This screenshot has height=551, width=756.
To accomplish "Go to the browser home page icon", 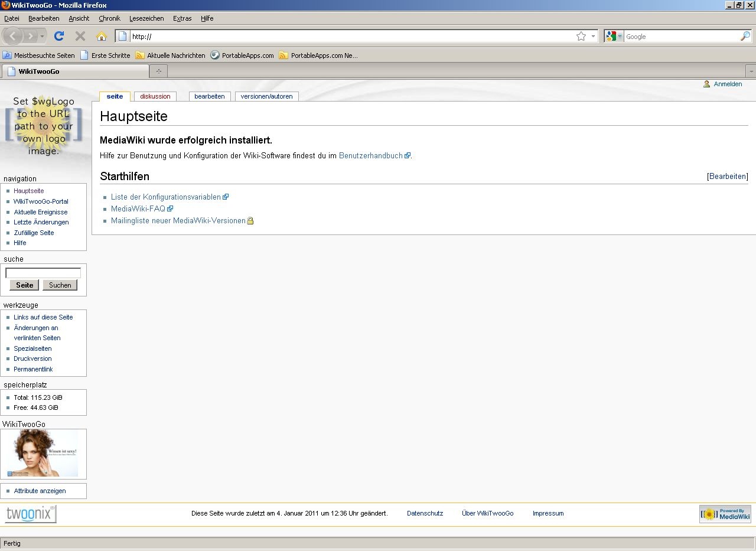I will 102,36.
